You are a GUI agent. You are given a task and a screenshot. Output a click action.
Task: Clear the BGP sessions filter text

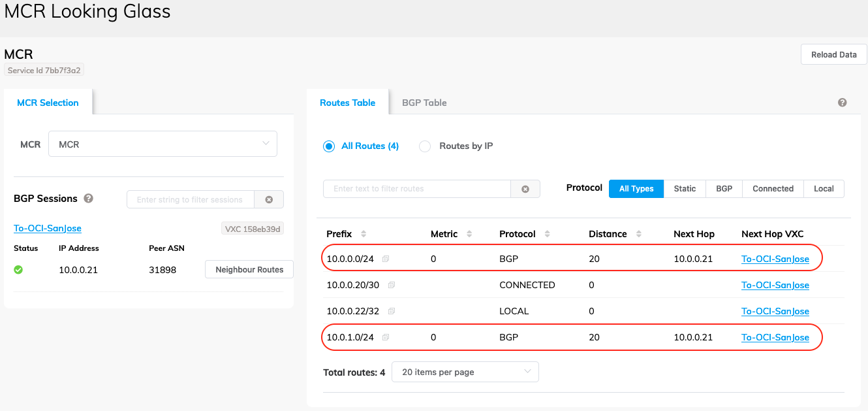coord(269,199)
